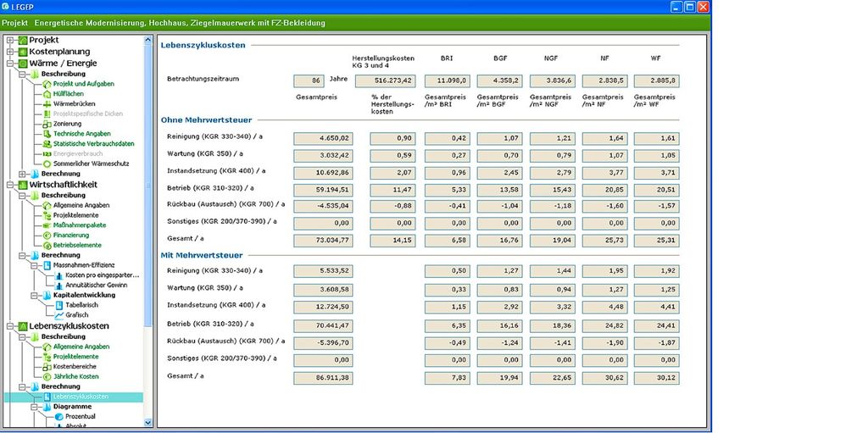Screen dimensions: 868x433
Task: Click the Kostenbereiche icon under Lebenszykluskosten
Action: click(x=47, y=366)
